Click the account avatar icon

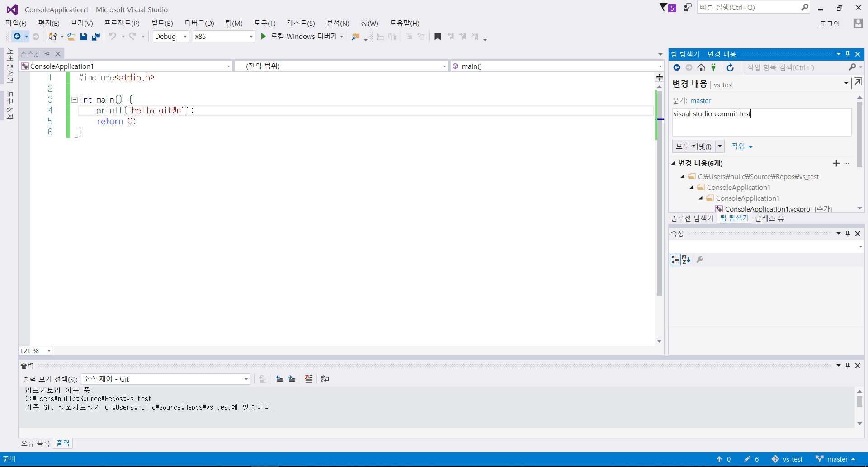[x=858, y=23]
